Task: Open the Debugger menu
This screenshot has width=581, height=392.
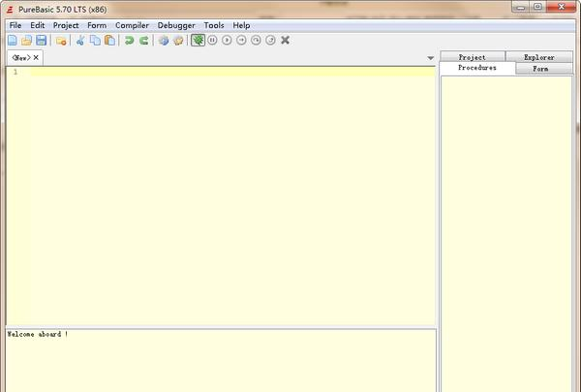Action: coord(176,25)
